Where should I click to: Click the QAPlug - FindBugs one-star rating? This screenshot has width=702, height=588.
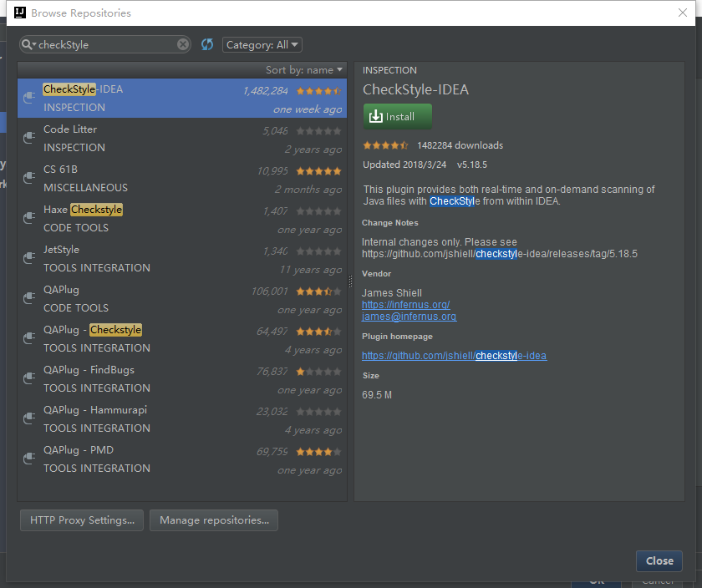click(x=318, y=372)
